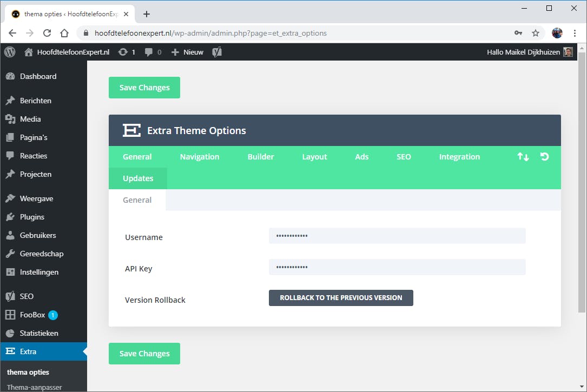The height and width of the screenshot is (392, 587).
Task: Switch to the Layout tab
Action: pyautogui.click(x=314, y=157)
